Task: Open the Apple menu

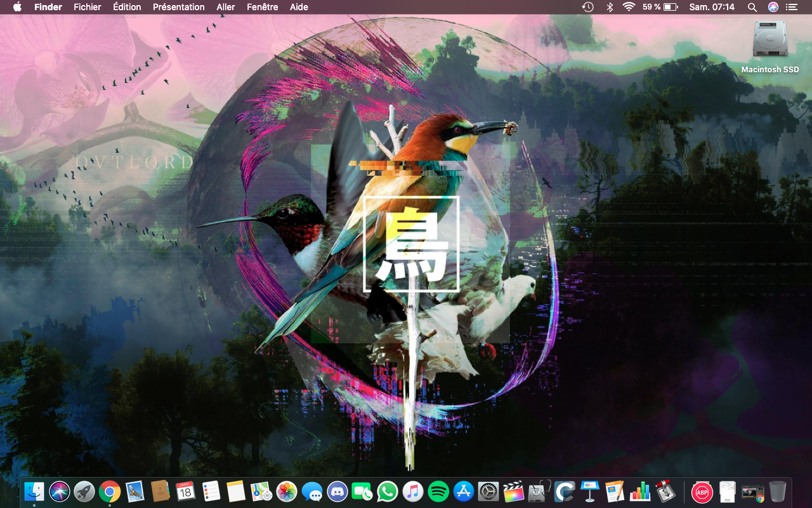Action: pos(17,7)
